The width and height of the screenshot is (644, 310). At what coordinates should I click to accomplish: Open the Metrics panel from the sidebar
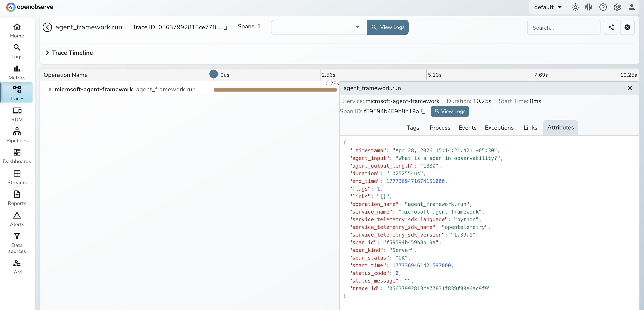click(x=16, y=72)
